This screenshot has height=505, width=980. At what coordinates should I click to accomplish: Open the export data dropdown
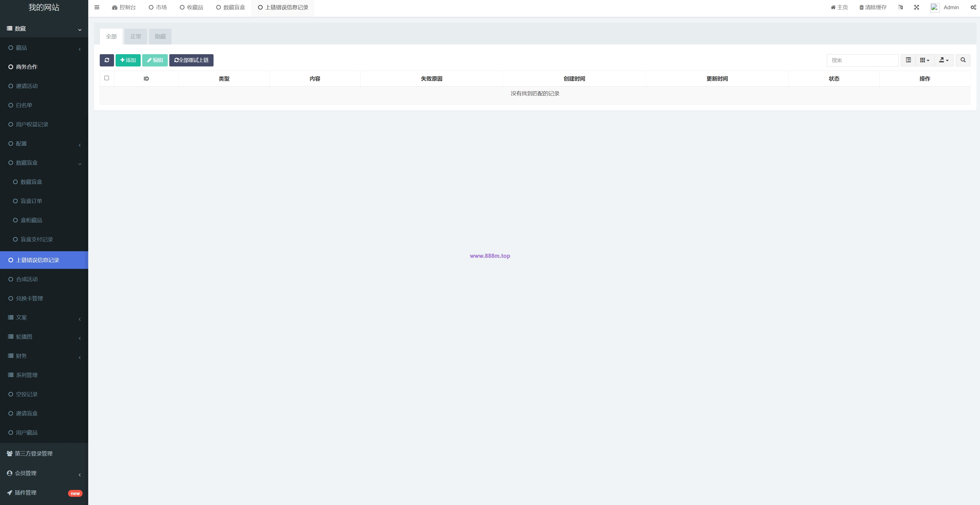(944, 60)
